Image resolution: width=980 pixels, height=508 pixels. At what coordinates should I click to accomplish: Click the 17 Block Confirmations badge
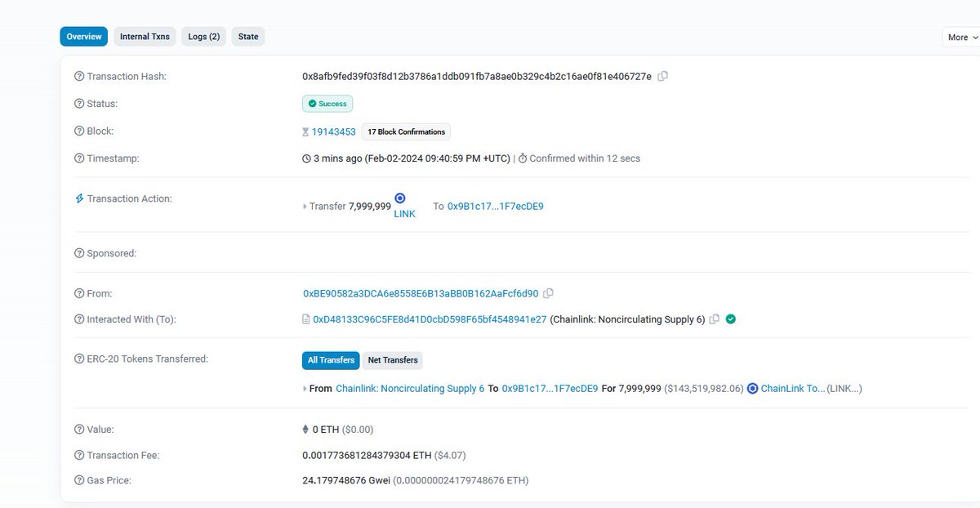tap(406, 131)
